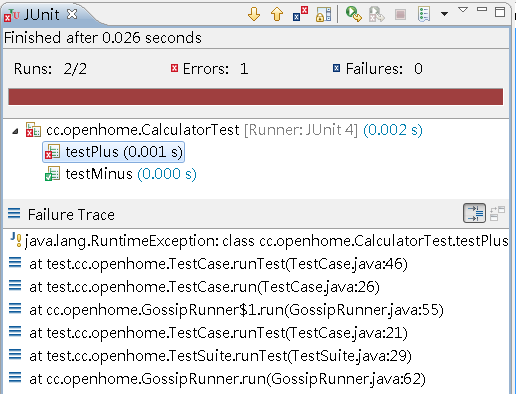
Task: Collapse cc.openhome.CalculatorTest tree node
Action: (15, 131)
